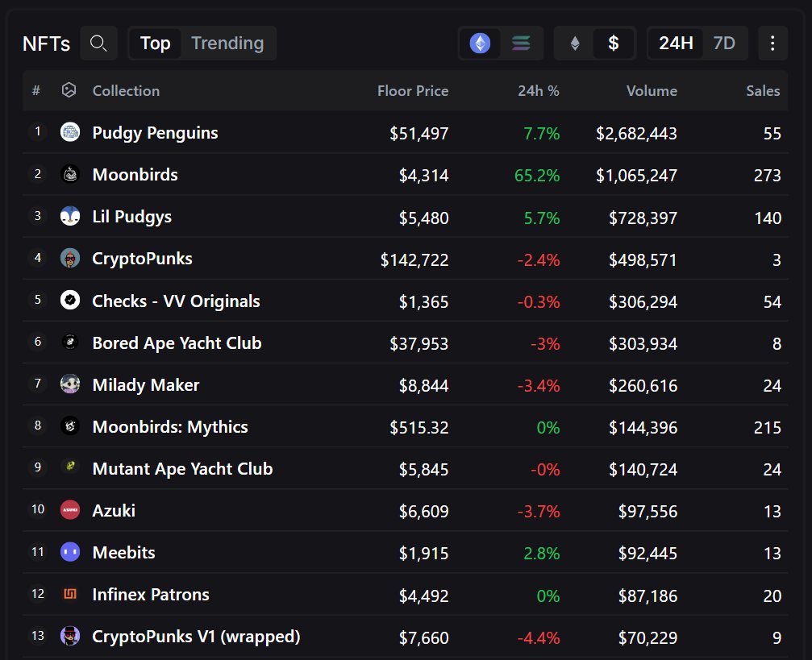Sort by the Volume column header
Image resolution: width=812 pixels, height=660 pixels.
pyautogui.click(x=652, y=90)
